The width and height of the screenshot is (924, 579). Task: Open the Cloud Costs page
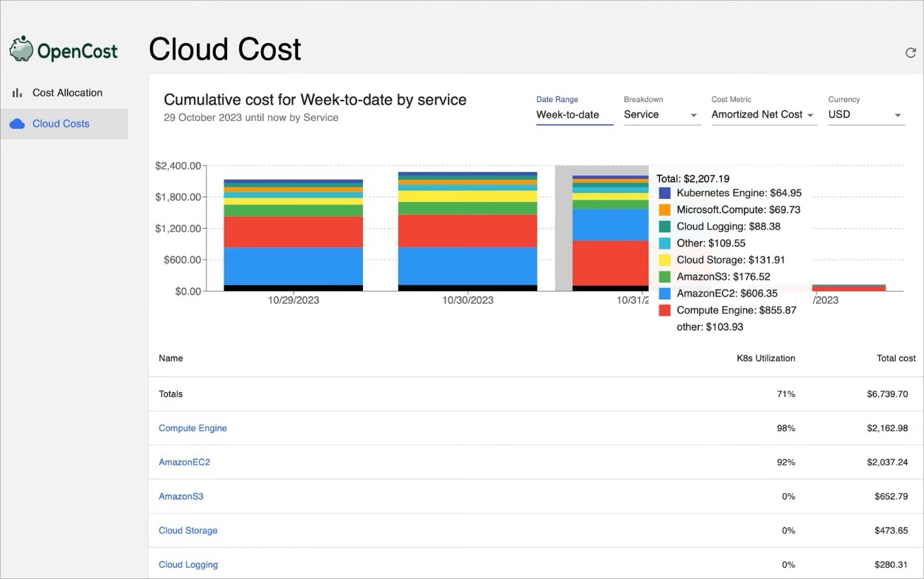pos(64,124)
